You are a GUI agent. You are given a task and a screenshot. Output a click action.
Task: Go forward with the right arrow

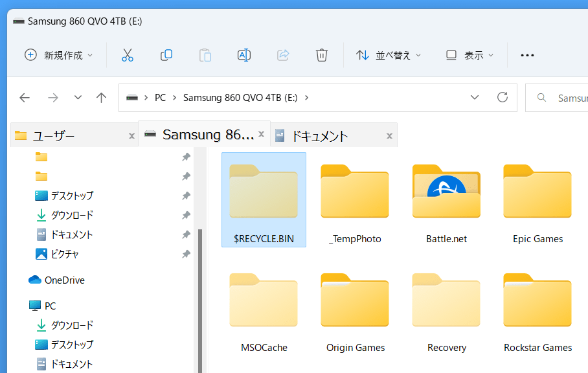[x=53, y=98]
